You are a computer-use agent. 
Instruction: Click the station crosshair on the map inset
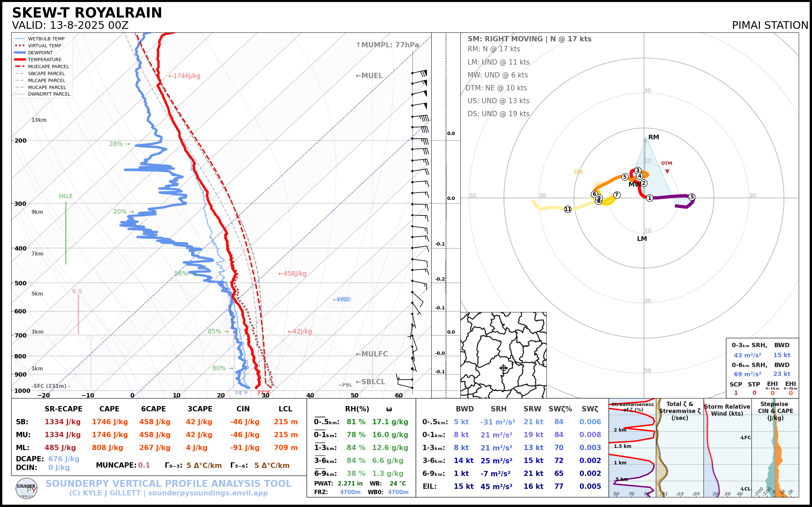(503, 368)
